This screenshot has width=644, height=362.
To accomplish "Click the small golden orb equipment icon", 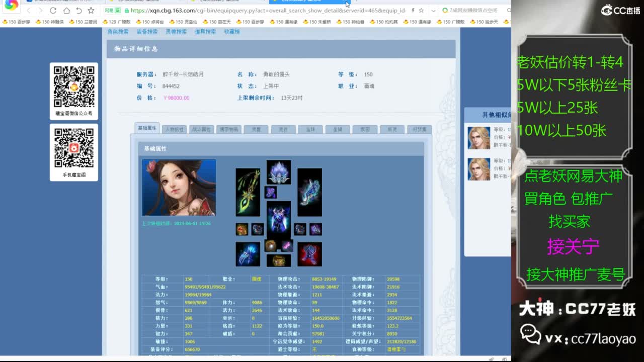I will (271, 245).
